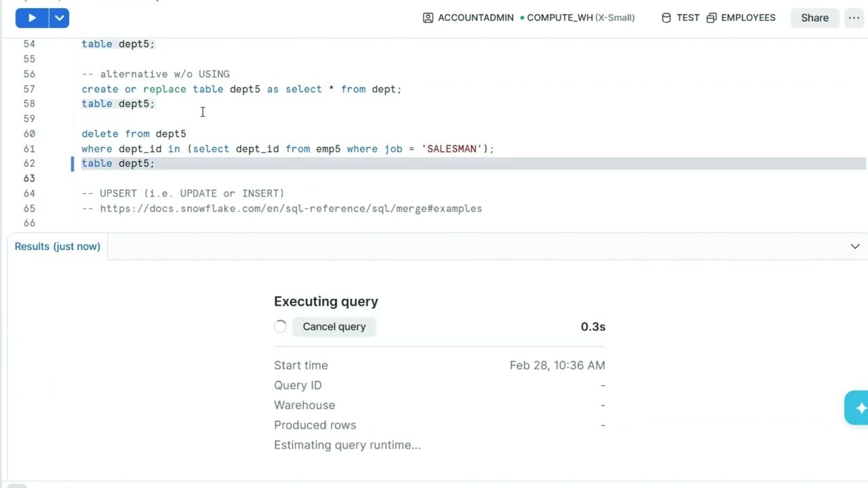Click the Results (just now) tab

[x=58, y=247]
